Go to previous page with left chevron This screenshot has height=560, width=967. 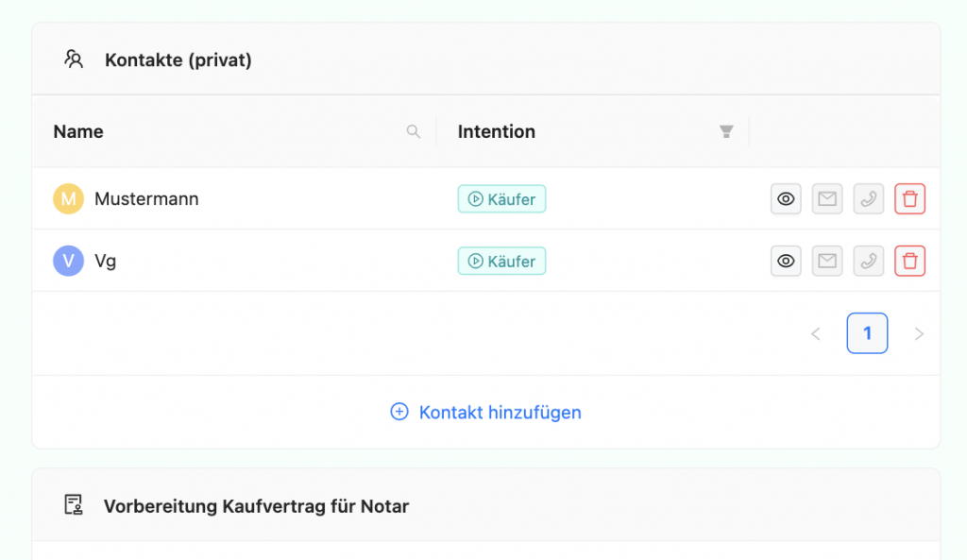point(815,333)
